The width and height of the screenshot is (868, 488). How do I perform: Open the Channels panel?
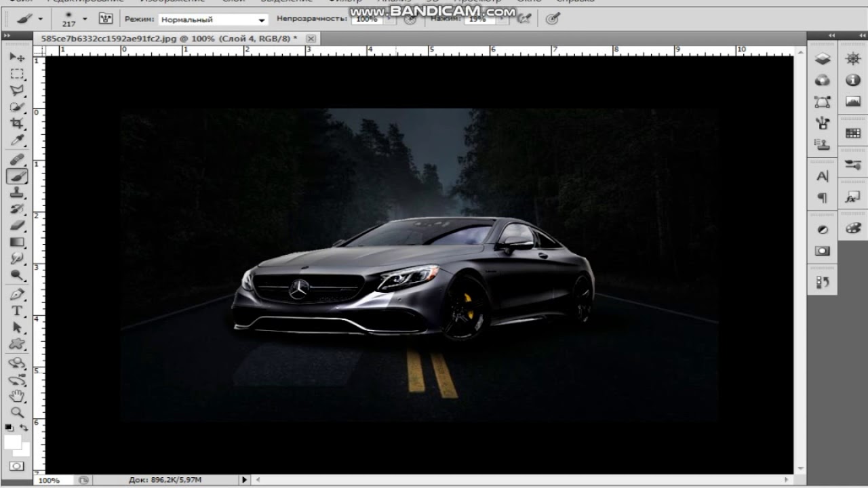pyautogui.click(x=823, y=81)
